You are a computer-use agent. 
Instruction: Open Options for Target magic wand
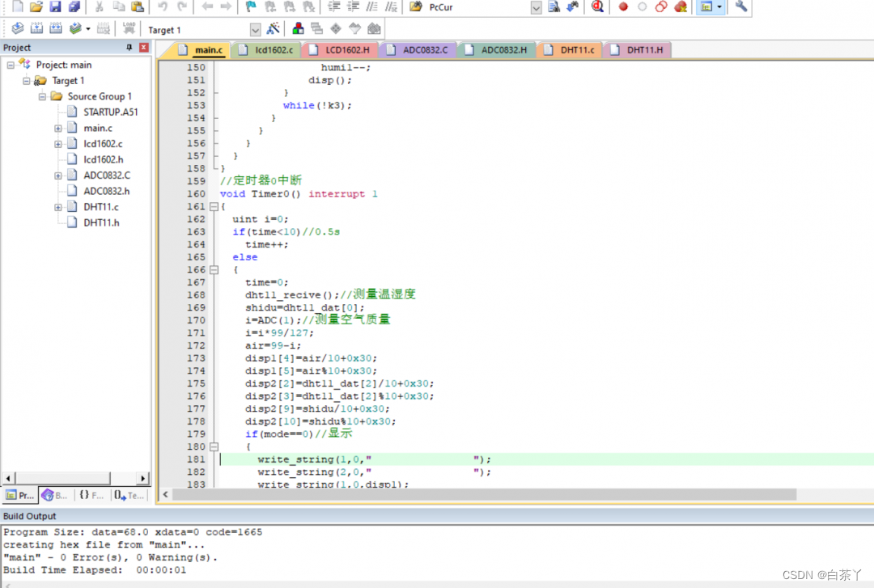point(273,29)
